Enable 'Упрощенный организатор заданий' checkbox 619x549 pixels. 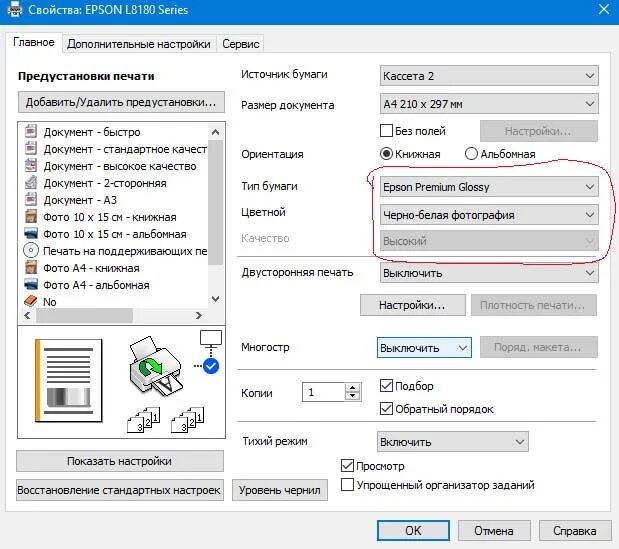point(347,484)
